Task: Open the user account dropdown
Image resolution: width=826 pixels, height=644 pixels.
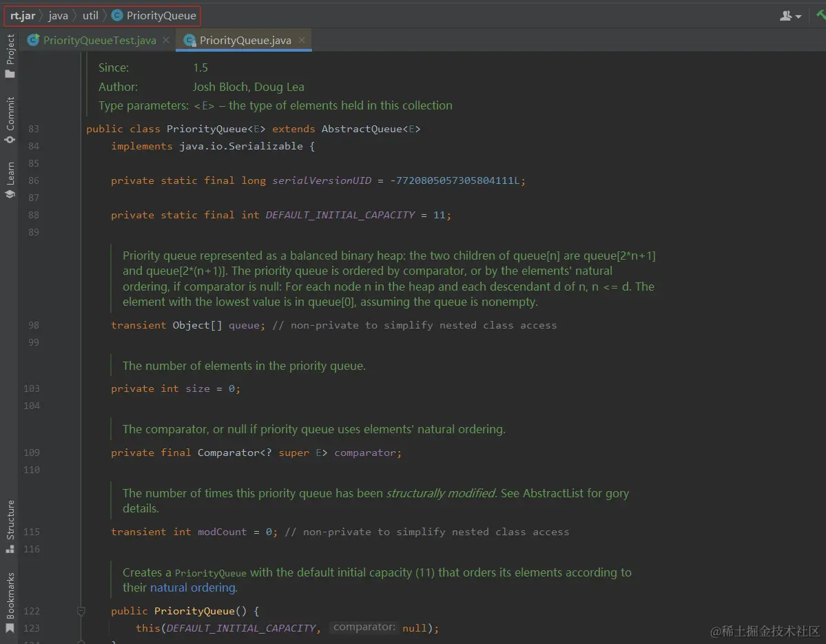Action: click(x=790, y=16)
